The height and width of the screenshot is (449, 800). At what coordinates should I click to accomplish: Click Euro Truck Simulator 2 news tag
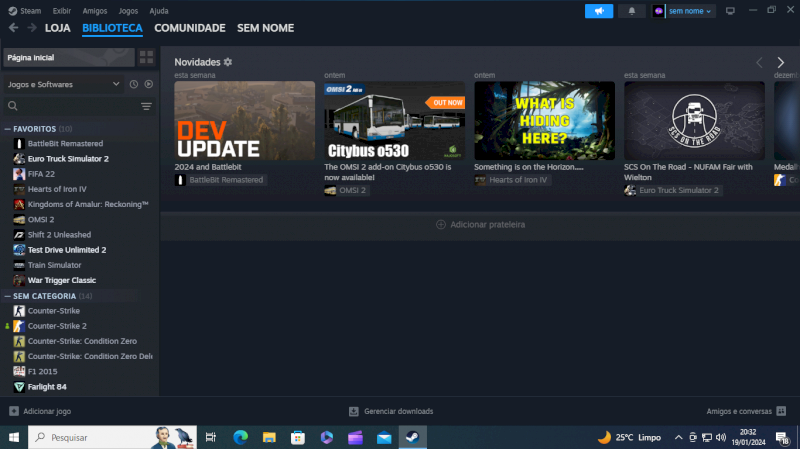coord(673,190)
